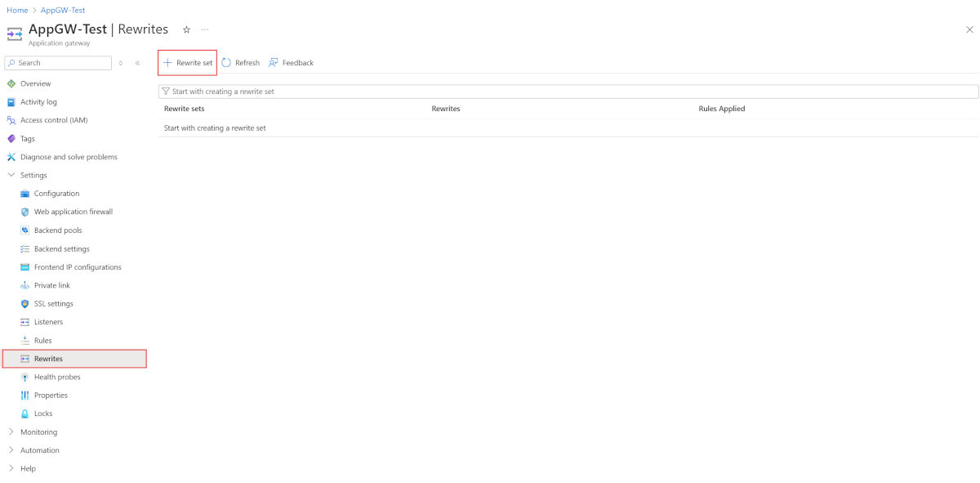Click Access control (IAM) people icon
This screenshot has width=980, height=483.
(x=11, y=120)
